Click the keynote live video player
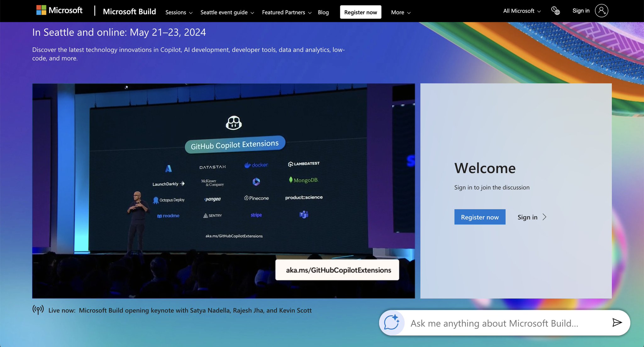The height and width of the screenshot is (347, 644). pos(224,191)
